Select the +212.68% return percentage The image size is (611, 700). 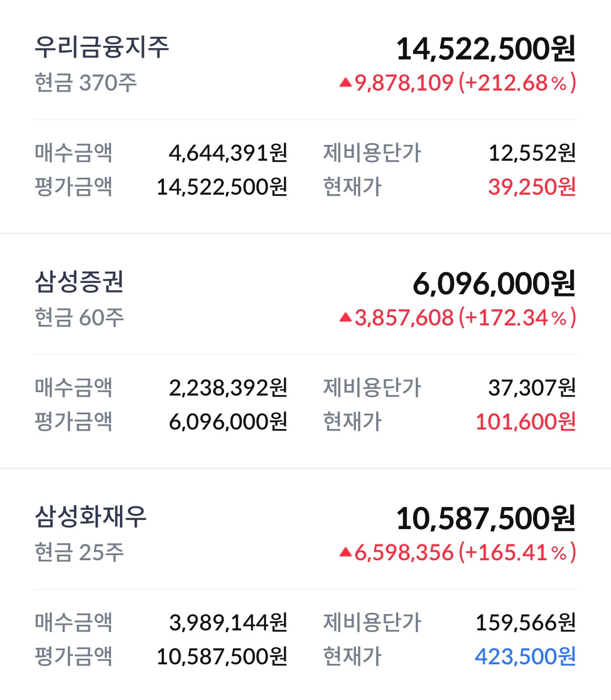(x=517, y=83)
